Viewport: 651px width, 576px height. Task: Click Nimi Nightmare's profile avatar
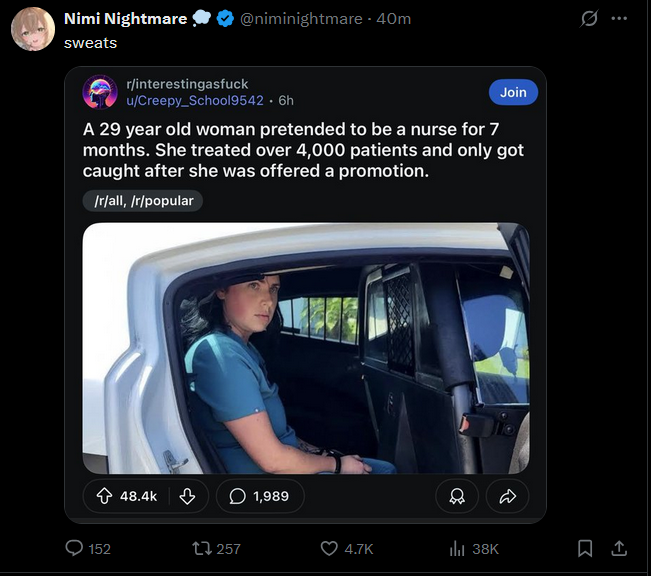33,29
